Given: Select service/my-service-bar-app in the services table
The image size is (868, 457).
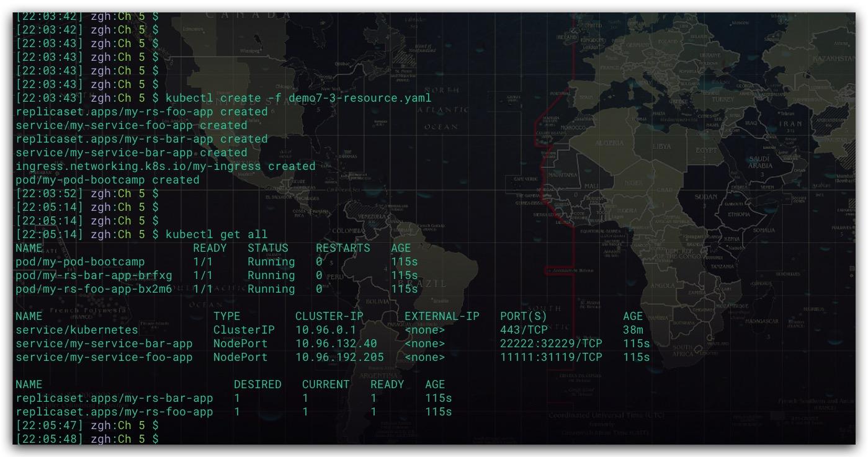Looking at the screenshot, I should (x=104, y=344).
